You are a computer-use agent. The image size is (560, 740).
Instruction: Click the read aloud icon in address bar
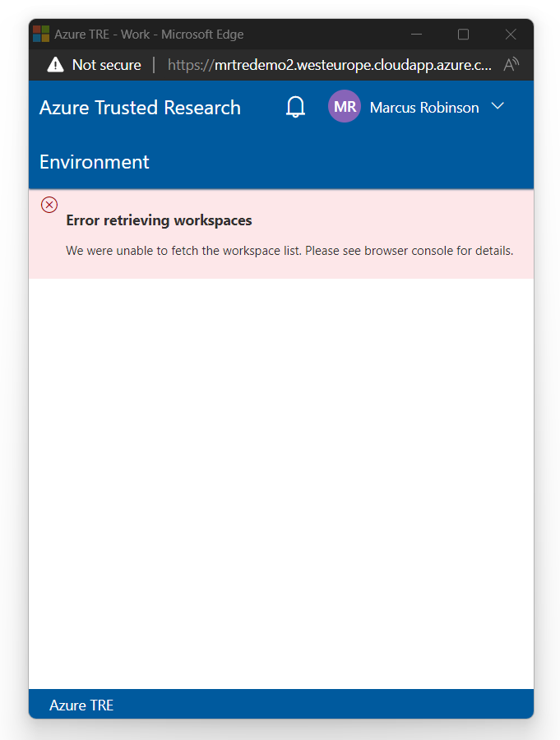[x=510, y=63]
